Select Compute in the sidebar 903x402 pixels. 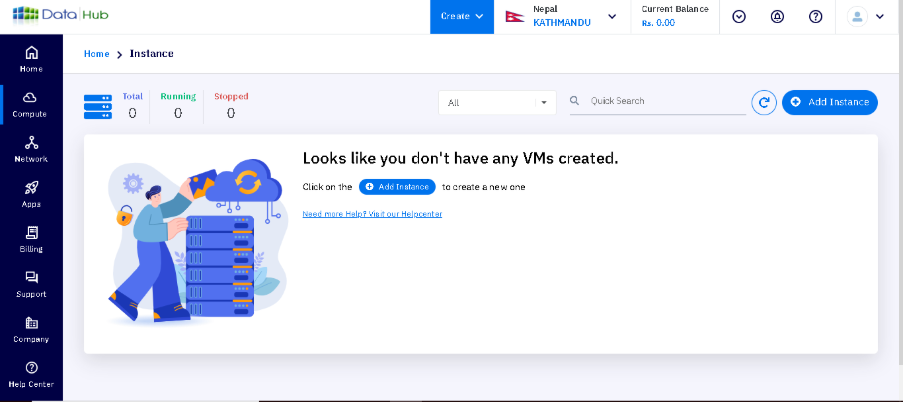click(31, 103)
